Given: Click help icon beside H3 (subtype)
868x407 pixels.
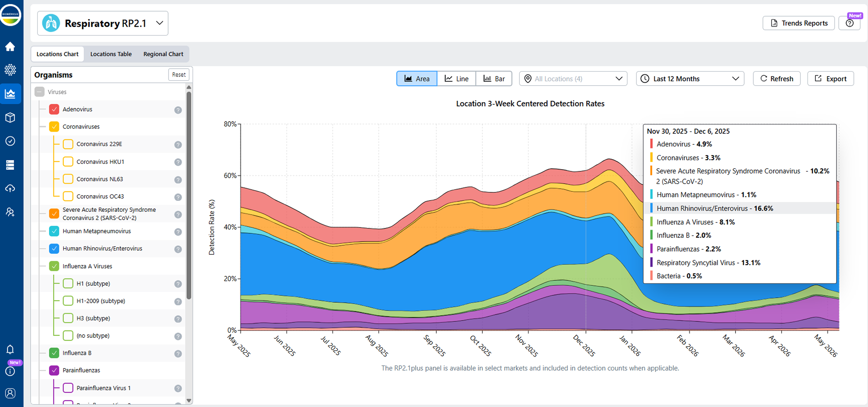Looking at the screenshot, I should point(178,319).
